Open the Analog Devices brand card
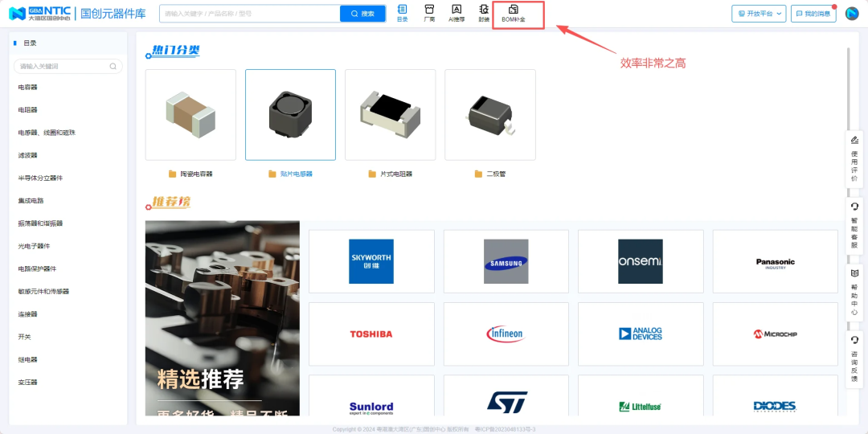The height and width of the screenshot is (434, 868). [x=641, y=334]
